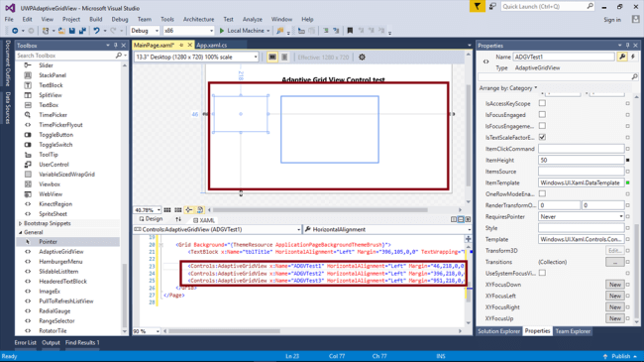Collapse the General toolbox section
The height and width of the screenshot is (362, 644).
point(20,232)
